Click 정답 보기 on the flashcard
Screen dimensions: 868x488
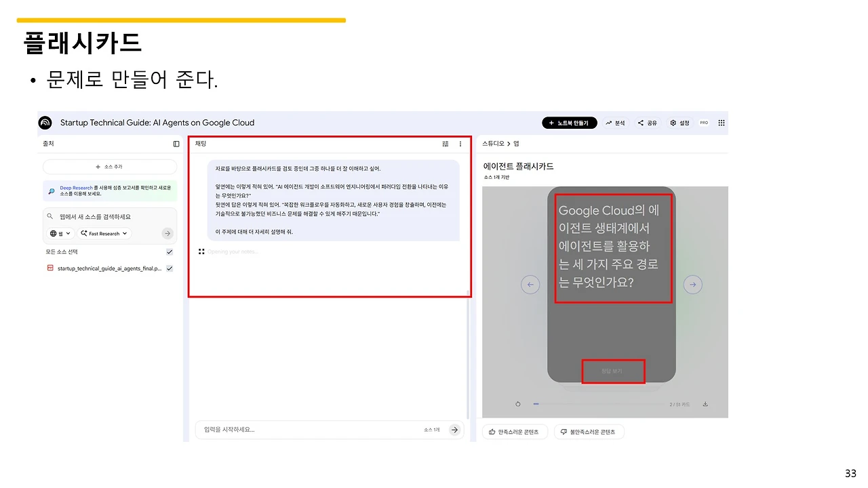point(612,371)
